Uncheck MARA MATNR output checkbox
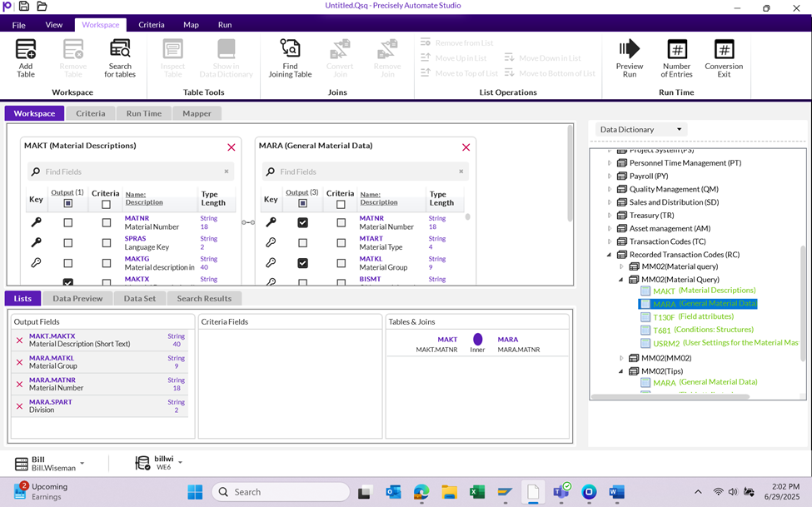The width and height of the screenshot is (812, 507). [x=302, y=223]
